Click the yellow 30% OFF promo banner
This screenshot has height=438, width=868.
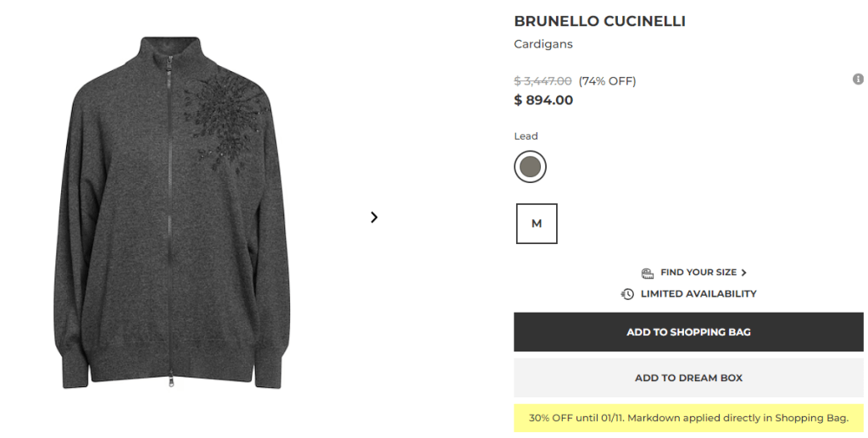click(x=688, y=418)
